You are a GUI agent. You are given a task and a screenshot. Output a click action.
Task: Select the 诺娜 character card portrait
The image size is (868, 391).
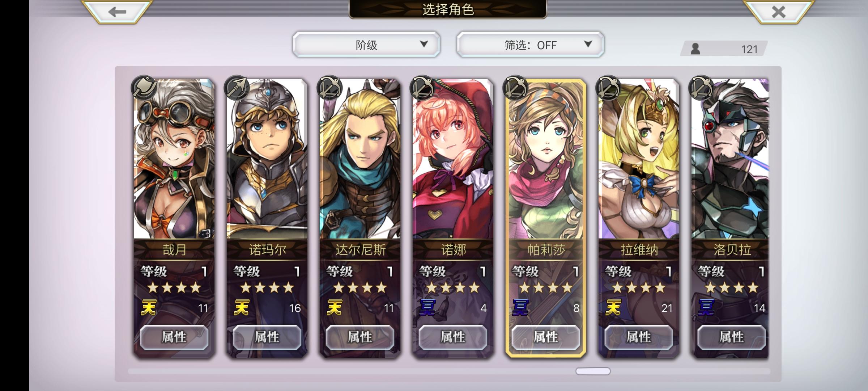click(453, 159)
